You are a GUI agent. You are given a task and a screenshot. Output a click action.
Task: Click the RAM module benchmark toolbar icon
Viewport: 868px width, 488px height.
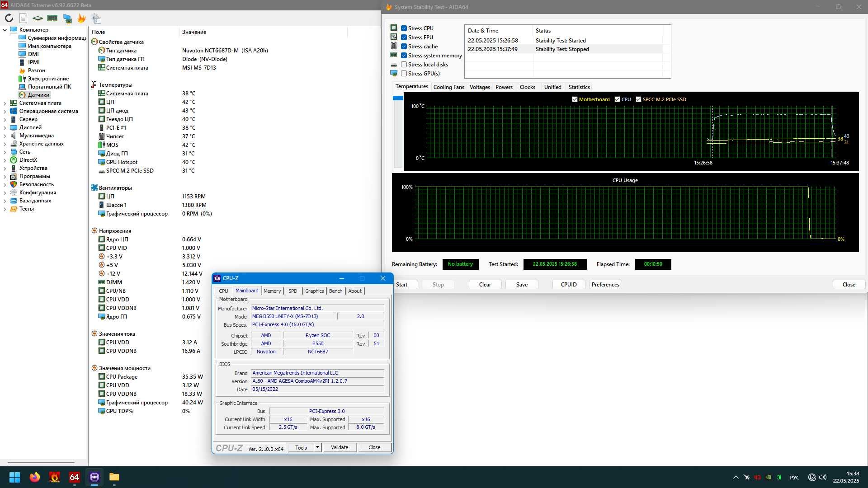click(52, 18)
